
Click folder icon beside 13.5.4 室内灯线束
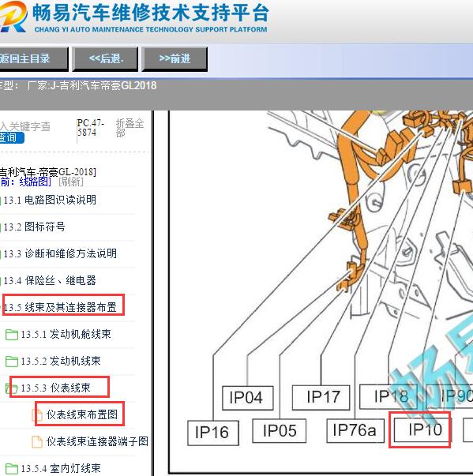(12, 469)
